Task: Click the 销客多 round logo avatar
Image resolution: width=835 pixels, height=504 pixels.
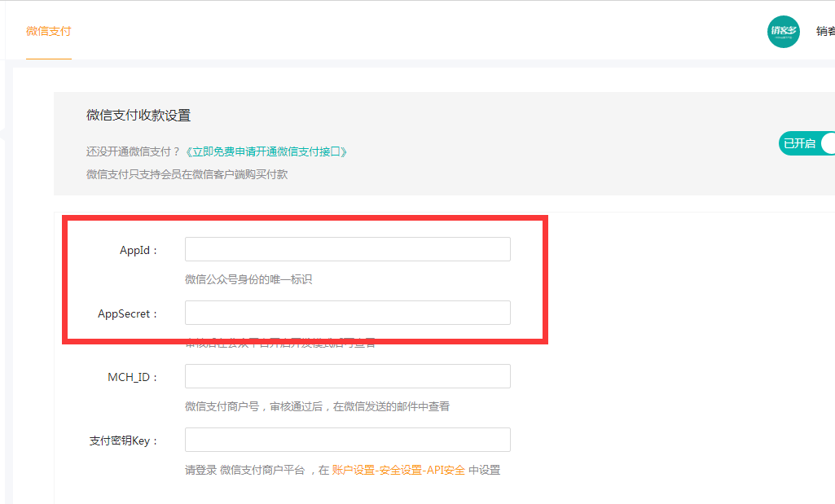Action: click(x=784, y=32)
